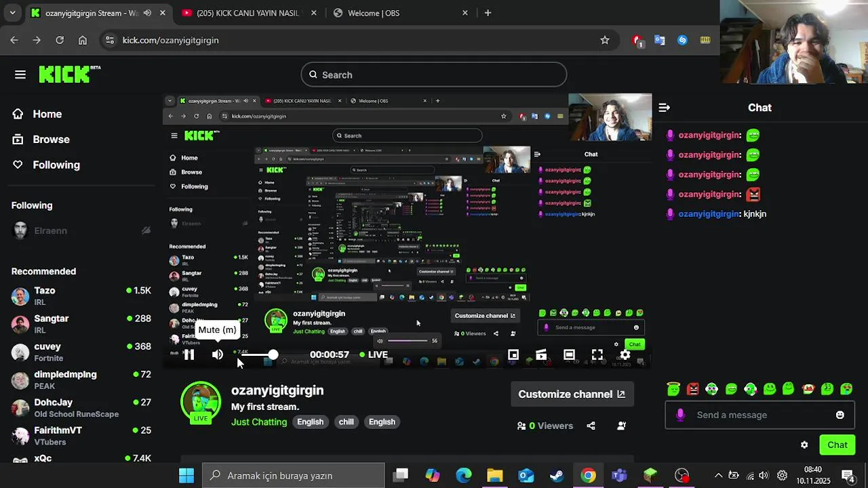Open the Kick hamburger sidebar menu
Image resolution: width=868 pixels, height=488 pixels.
point(20,75)
